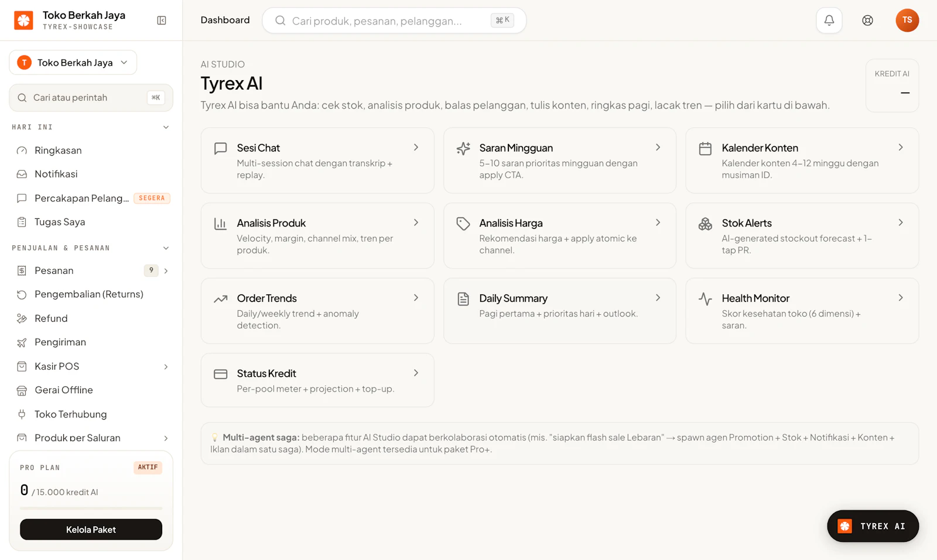This screenshot has height=560, width=937.
Task: Open Toko Berkah Jaya store dropdown
Action: tap(73, 63)
